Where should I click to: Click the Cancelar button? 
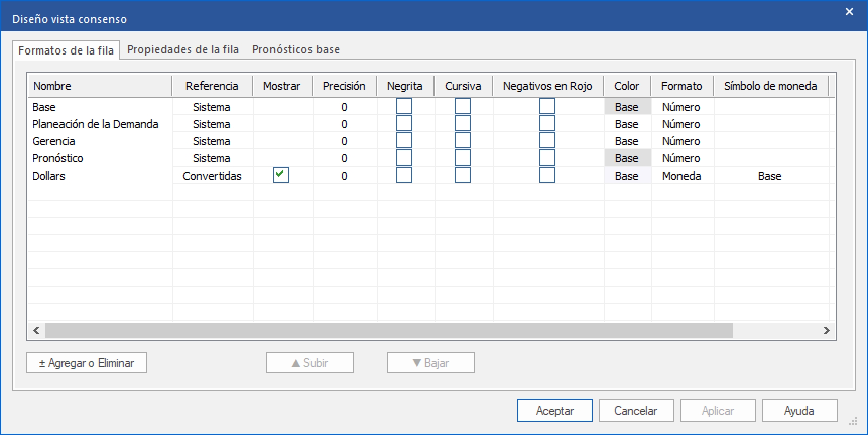636,410
